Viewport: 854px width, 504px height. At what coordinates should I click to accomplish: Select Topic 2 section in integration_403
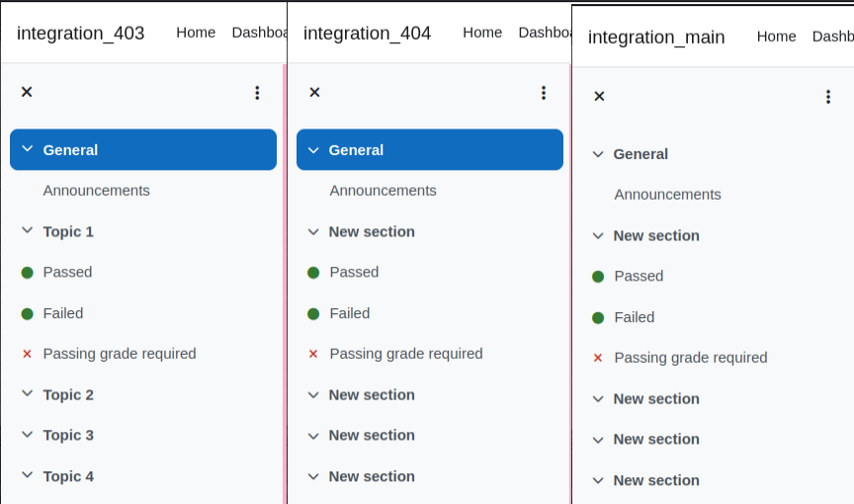click(68, 394)
